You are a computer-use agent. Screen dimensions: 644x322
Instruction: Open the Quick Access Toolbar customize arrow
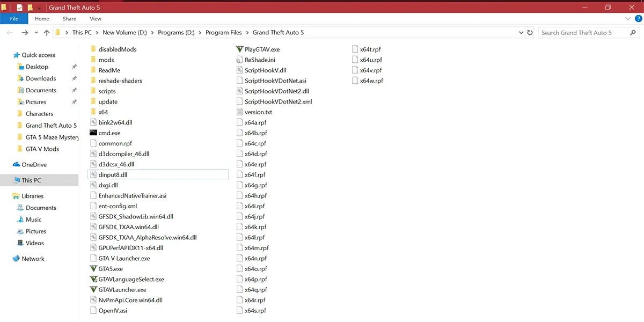click(x=39, y=8)
